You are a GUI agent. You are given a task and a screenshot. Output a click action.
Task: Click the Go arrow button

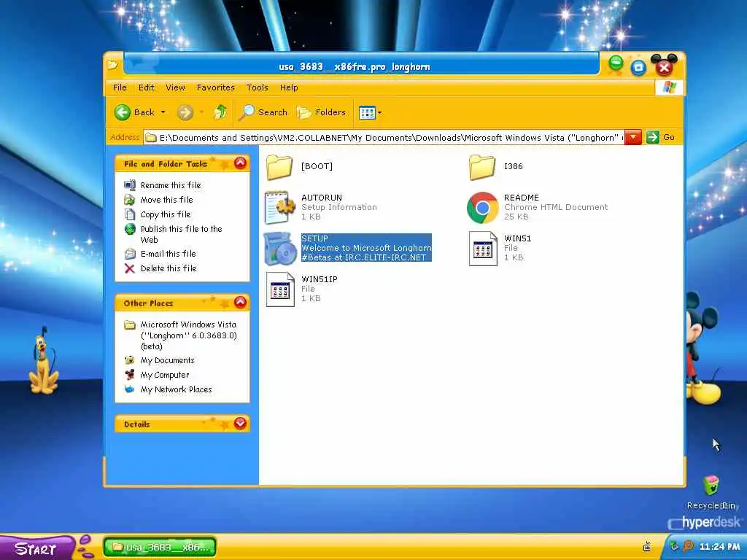tap(653, 137)
